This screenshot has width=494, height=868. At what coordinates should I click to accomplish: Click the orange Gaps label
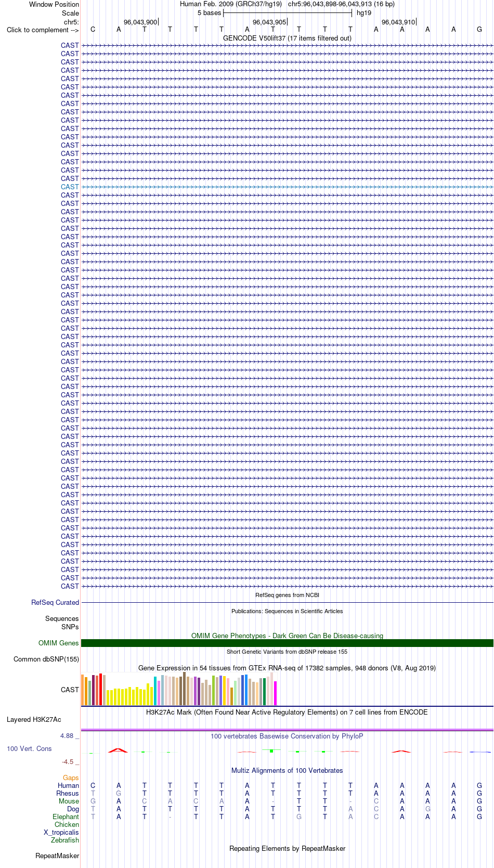pyautogui.click(x=71, y=778)
